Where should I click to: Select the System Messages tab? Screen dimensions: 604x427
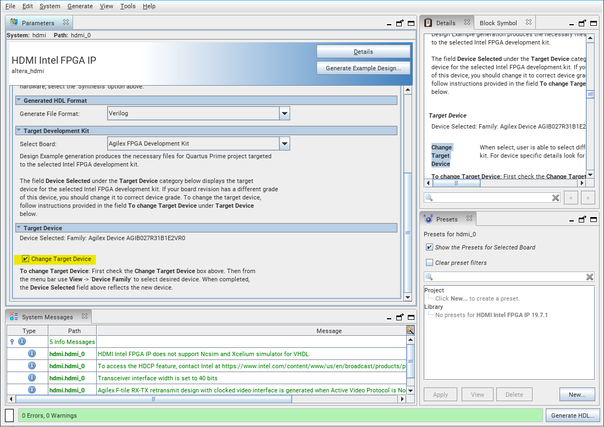[x=47, y=317]
